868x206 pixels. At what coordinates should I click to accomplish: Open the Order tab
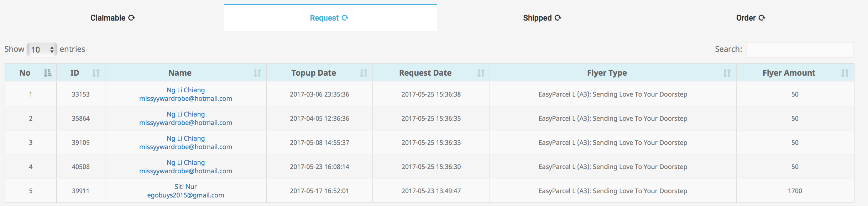pyautogui.click(x=751, y=18)
